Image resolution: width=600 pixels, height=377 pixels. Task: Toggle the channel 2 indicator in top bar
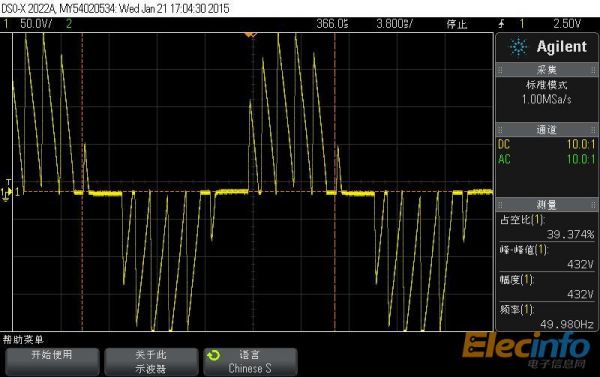tap(69, 24)
